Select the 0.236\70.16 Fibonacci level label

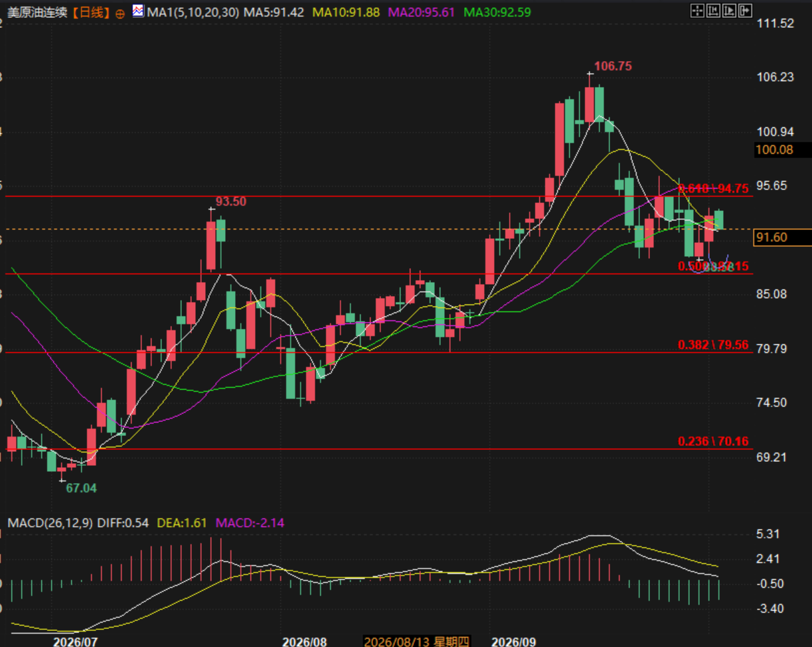(713, 441)
